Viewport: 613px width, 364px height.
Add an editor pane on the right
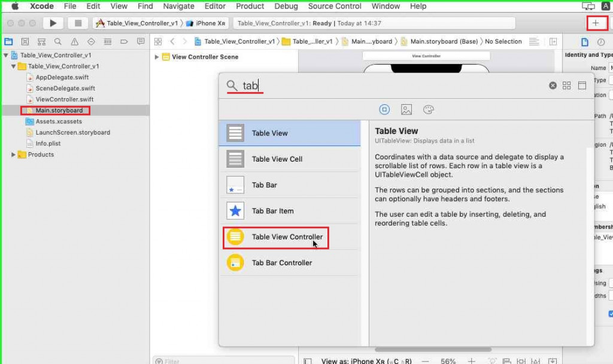553,41
